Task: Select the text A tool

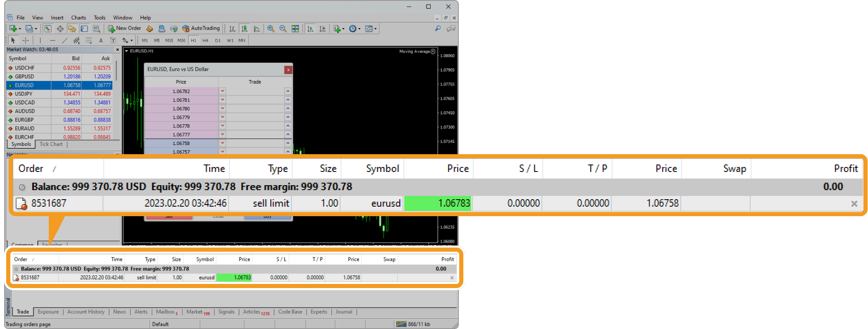Action: pos(101,40)
